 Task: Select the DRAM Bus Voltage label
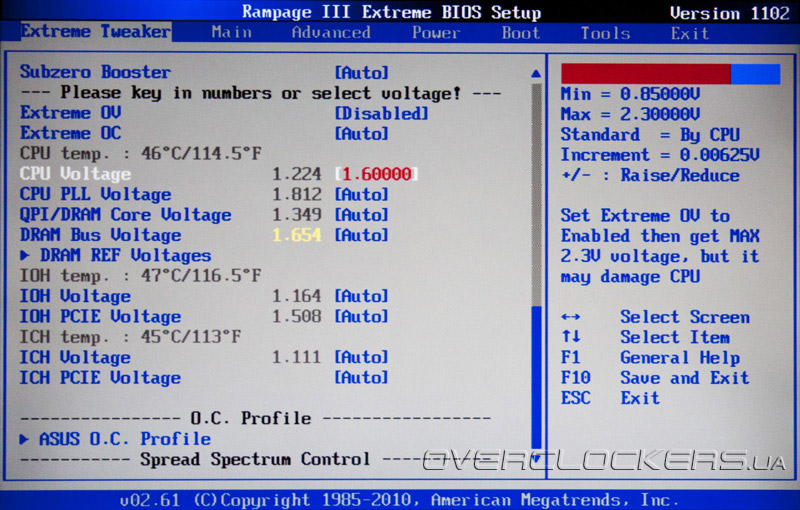click(101, 235)
